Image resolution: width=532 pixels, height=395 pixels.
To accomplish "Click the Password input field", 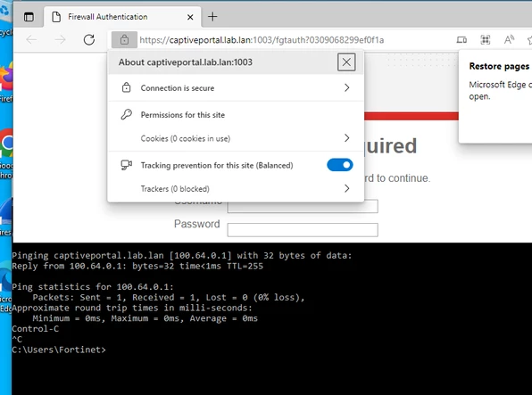I will point(303,230).
